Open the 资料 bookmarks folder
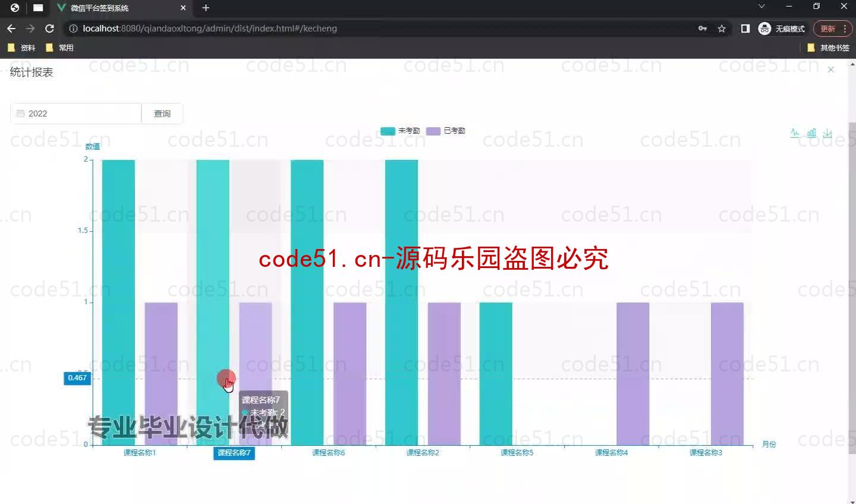Image resolution: width=856 pixels, height=504 pixels. point(21,48)
